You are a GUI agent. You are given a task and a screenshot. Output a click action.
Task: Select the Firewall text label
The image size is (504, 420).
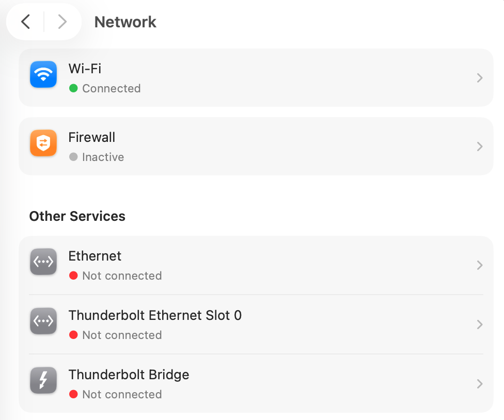(x=92, y=137)
